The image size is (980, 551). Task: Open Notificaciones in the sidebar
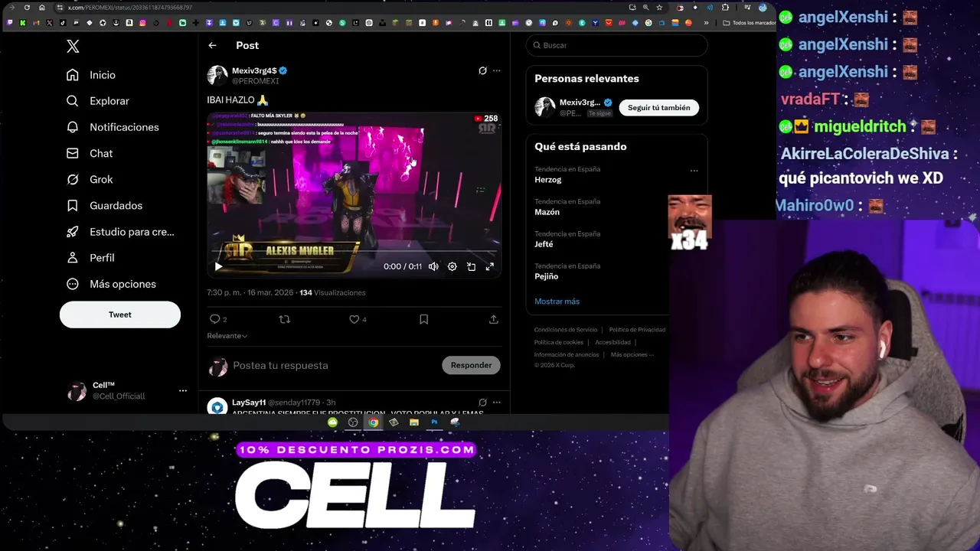click(113, 127)
